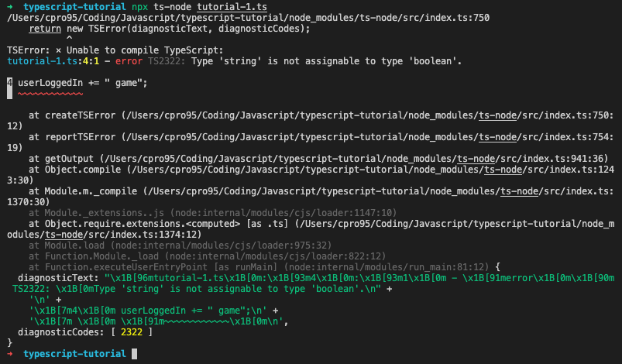622x364 pixels.
Task: Click ts-node link in getOutput stack line
Action: pyautogui.click(x=476, y=159)
